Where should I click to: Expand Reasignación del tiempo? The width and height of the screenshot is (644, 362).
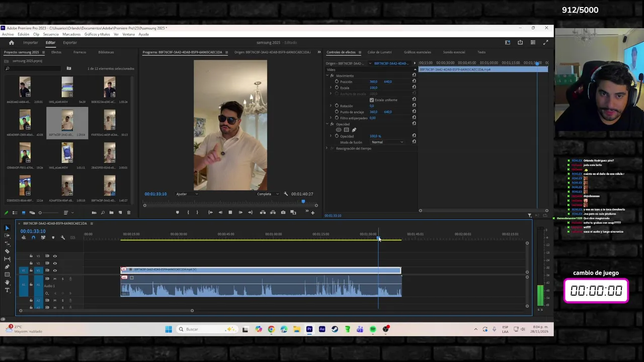point(327,148)
